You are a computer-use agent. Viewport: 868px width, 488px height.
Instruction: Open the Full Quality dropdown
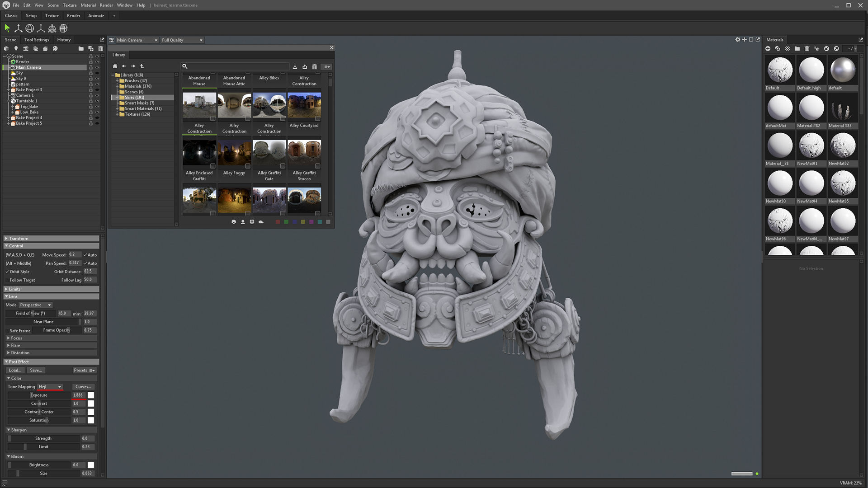(x=182, y=40)
